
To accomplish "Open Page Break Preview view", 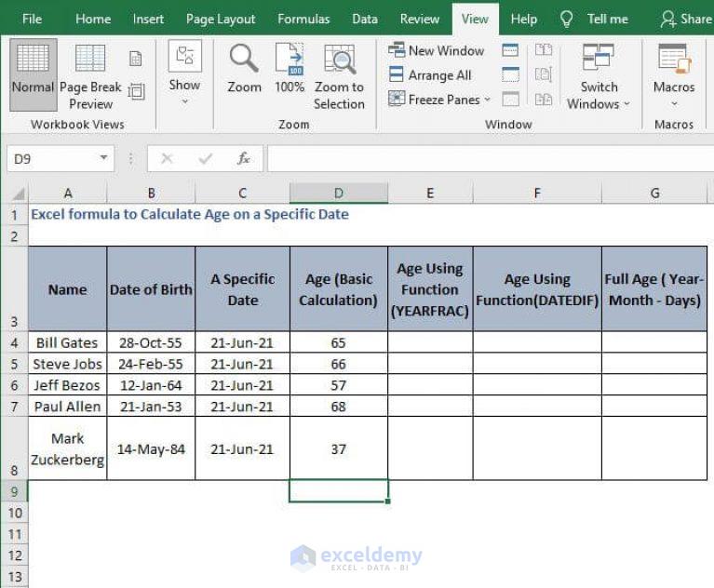I will click(x=90, y=76).
